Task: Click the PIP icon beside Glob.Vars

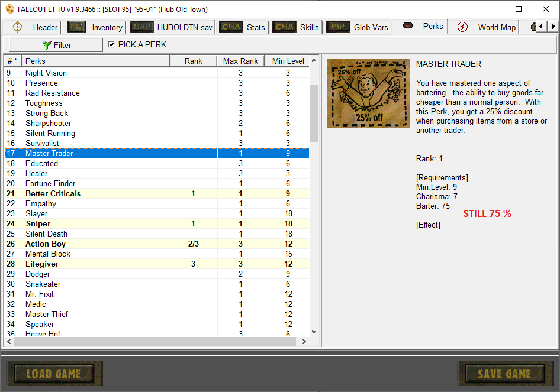Action: click(x=338, y=27)
